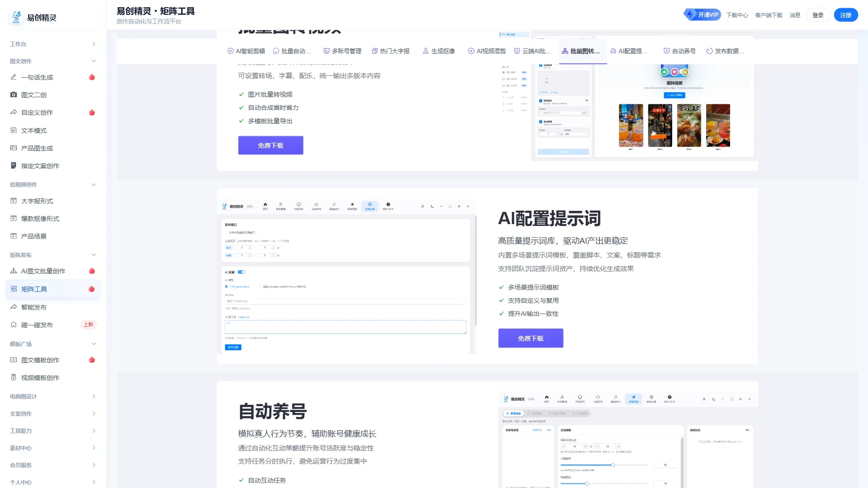Click the 注册 button

point(846,15)
